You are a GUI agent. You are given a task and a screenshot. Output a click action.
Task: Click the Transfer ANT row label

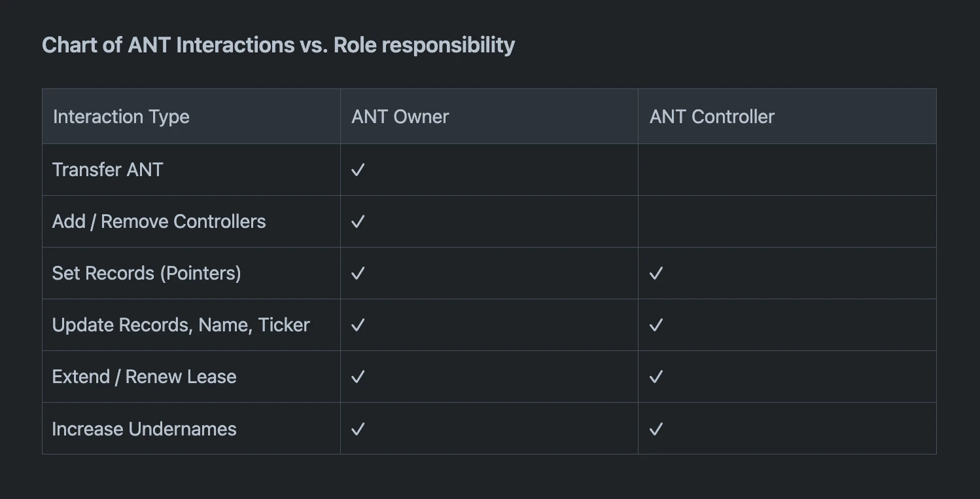point(107,170)
